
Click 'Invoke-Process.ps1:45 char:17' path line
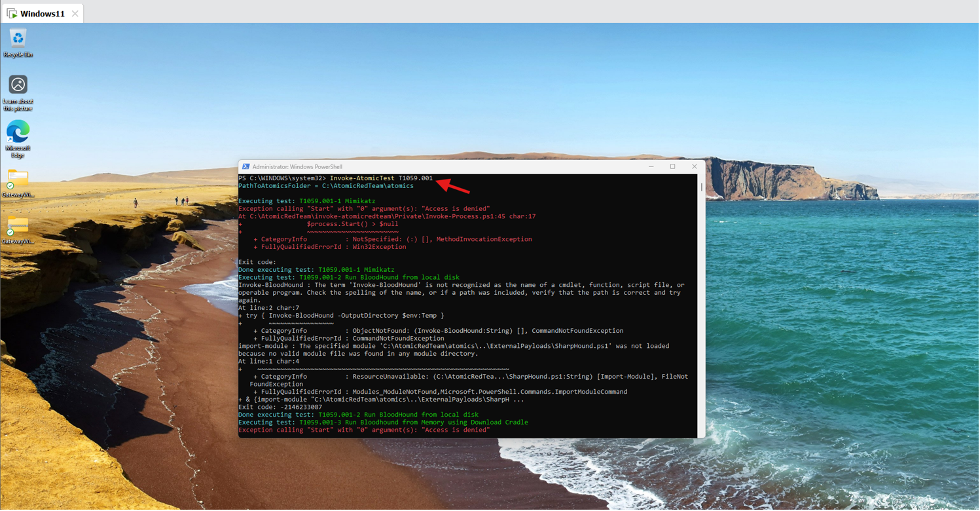coord(387,216)
